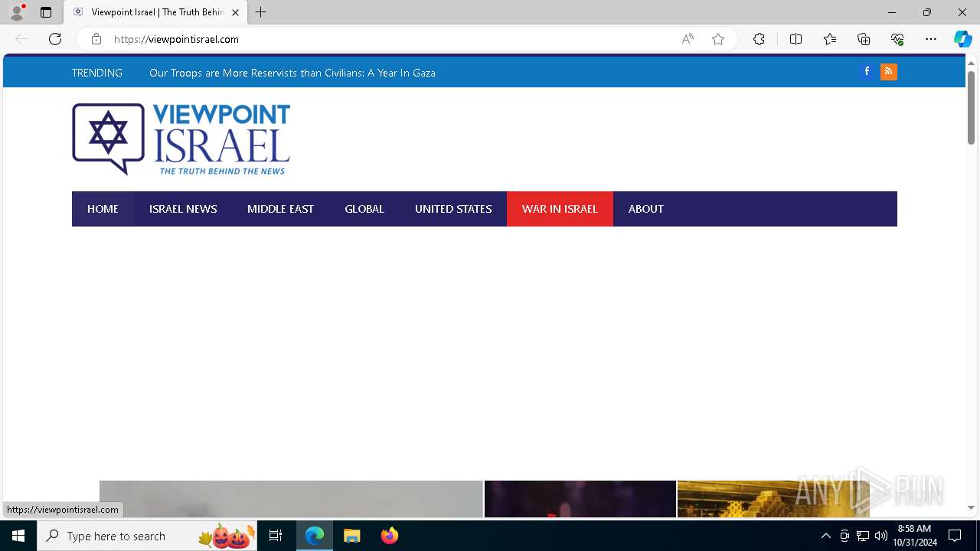Open ABOUT page
The width and height of the screenshot is (980, 551).
[646, 209]
